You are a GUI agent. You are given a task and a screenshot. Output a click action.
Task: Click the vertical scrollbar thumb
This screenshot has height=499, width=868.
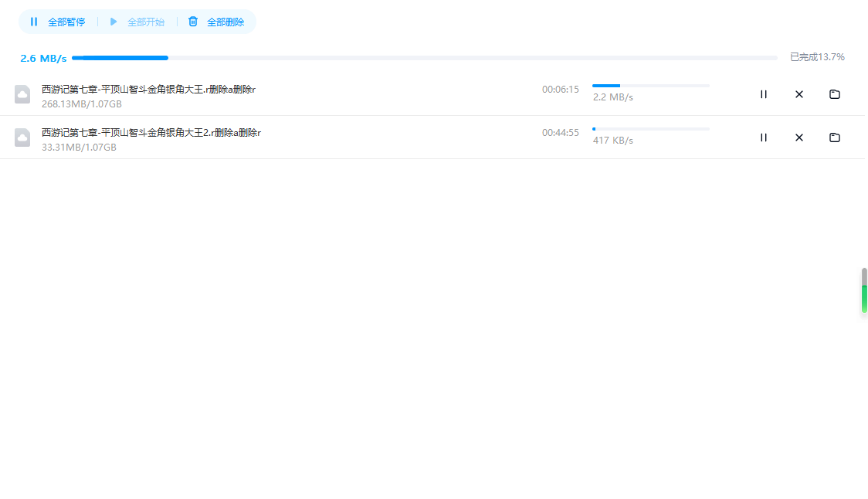pos(864,290)
